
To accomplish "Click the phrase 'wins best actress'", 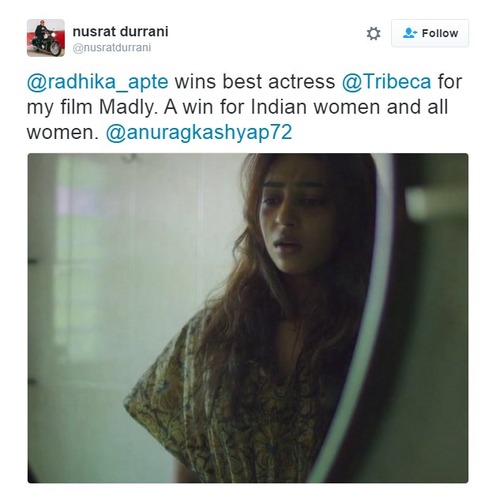I will tap(255, 82).
